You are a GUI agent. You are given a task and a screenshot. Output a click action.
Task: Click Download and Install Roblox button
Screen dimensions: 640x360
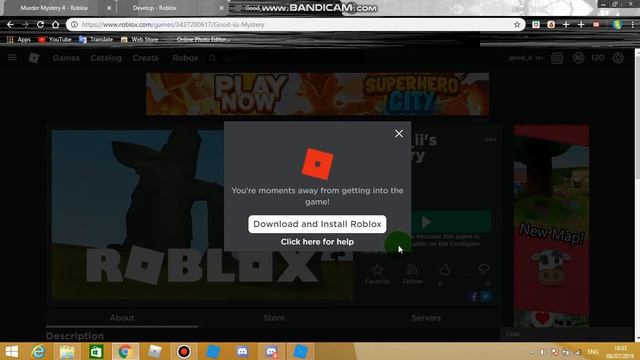click(317, 224)
